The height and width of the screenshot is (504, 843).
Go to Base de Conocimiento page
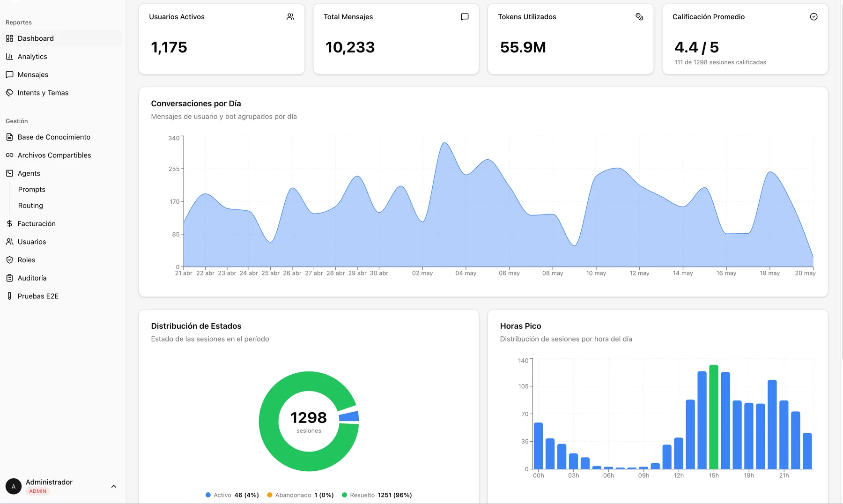pyautogui.click(x=54, y=137)
